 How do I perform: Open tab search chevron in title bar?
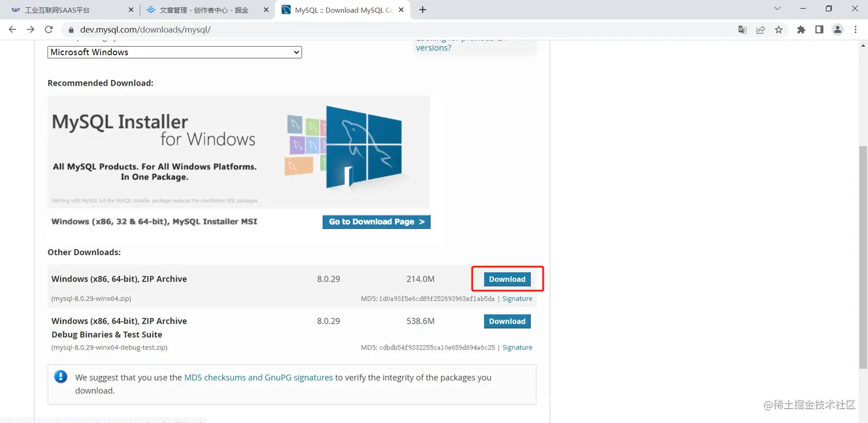coord(777,9)
